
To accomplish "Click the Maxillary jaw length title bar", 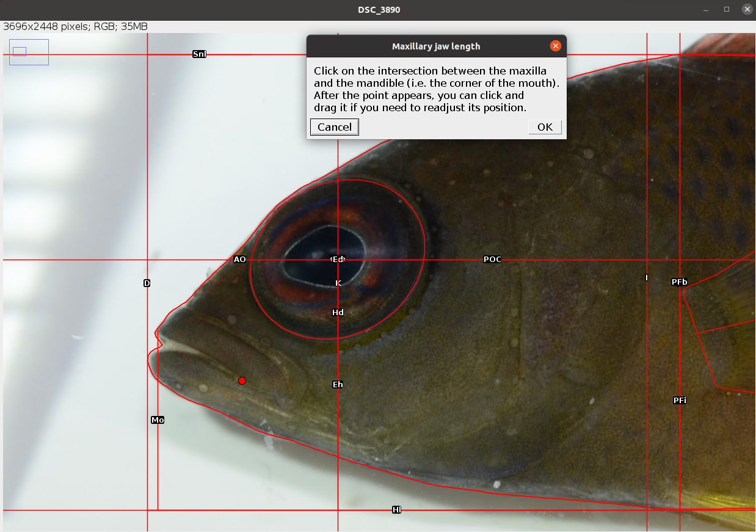I will 436,46.
